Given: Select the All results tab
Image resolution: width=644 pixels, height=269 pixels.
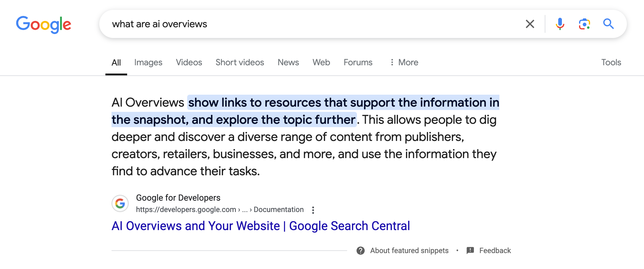Looking at the screenshot, I should [x=116, y=63].
